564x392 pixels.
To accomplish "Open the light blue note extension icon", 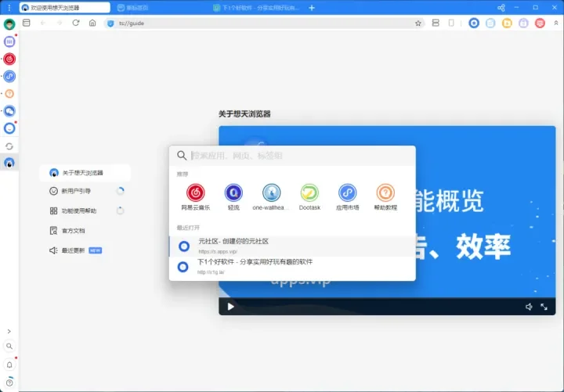I will click(x=490, y=23).
